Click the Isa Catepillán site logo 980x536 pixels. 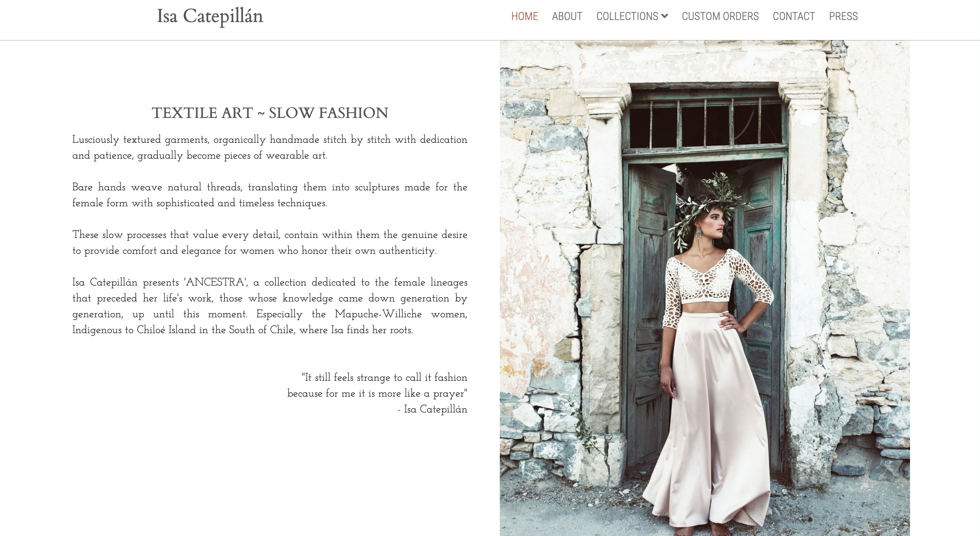coord(210,17)
